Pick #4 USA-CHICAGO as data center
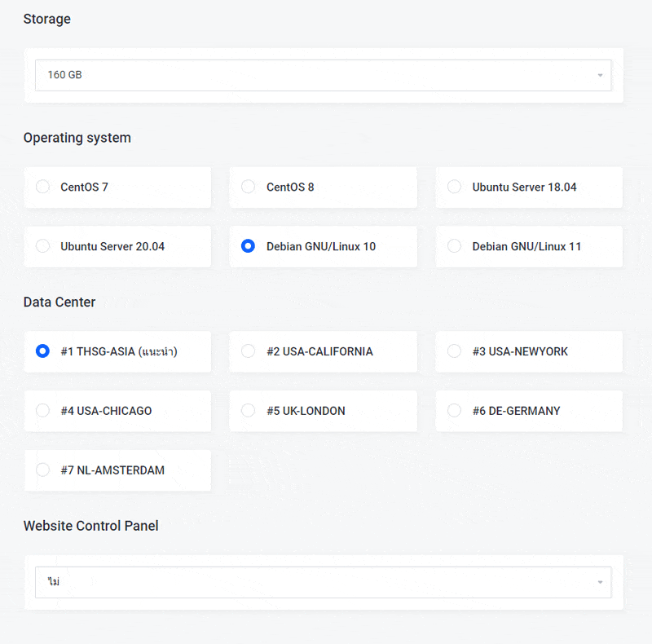This screenshot has width=652, height=644. [42, 411]
